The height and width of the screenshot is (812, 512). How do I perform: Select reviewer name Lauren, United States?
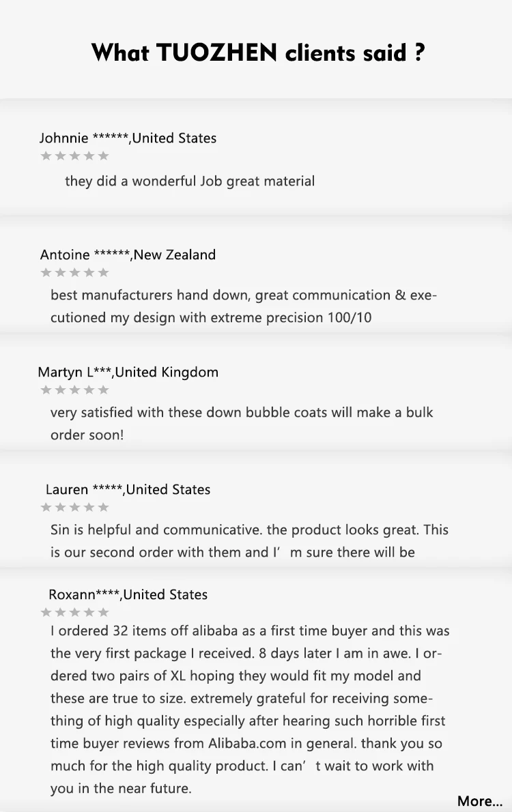click(x=128, y=489)
